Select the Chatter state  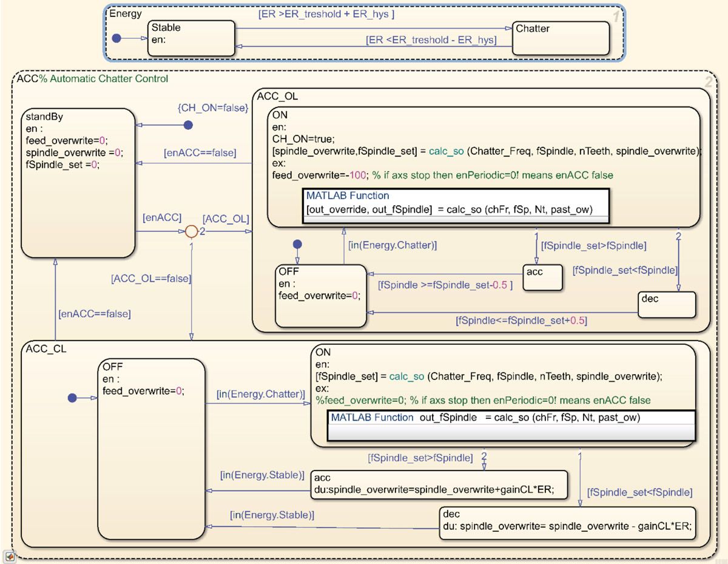(561, 38)
